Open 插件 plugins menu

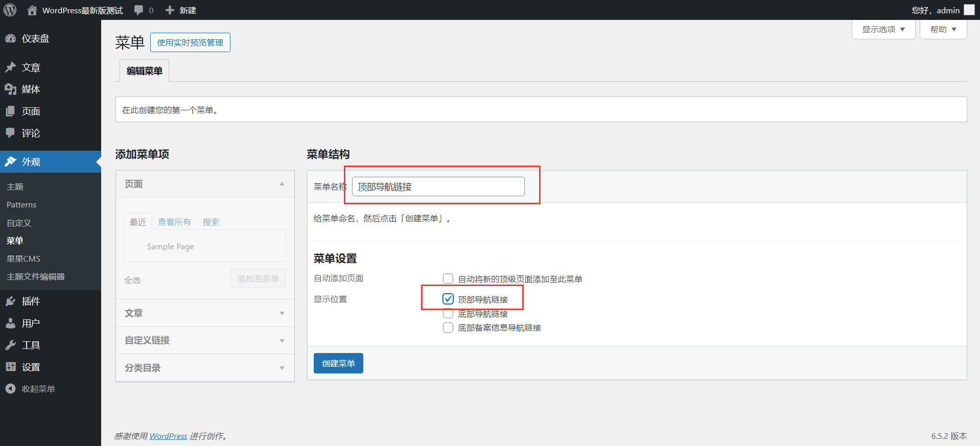point(51,301)
